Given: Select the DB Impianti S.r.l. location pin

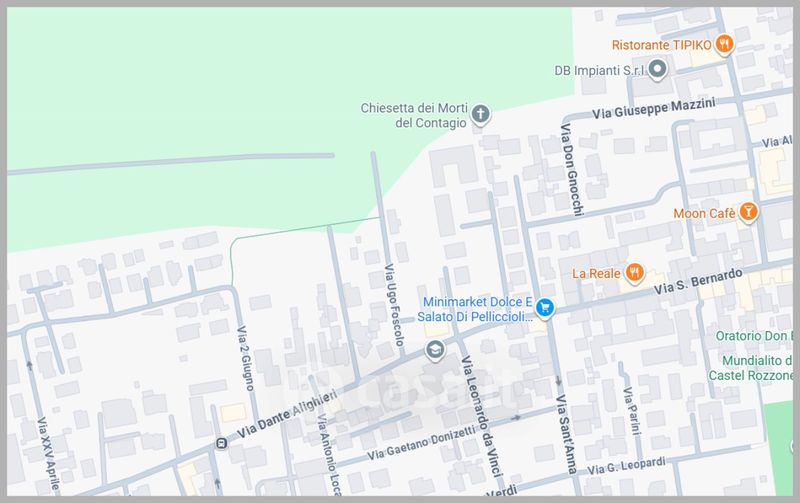Looking at the screenshot, I should click(x=657, y=70).
